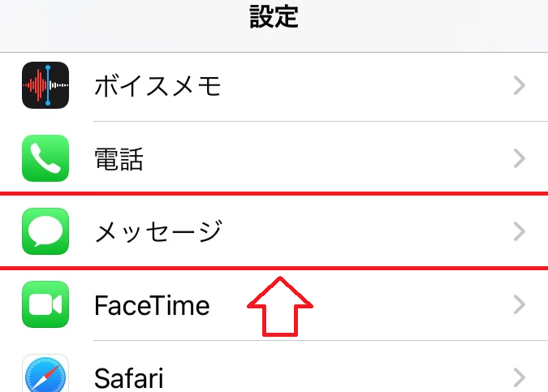Tap the Safari compass icon
This screenshot has width=548, height=392.
coord(45,375)
